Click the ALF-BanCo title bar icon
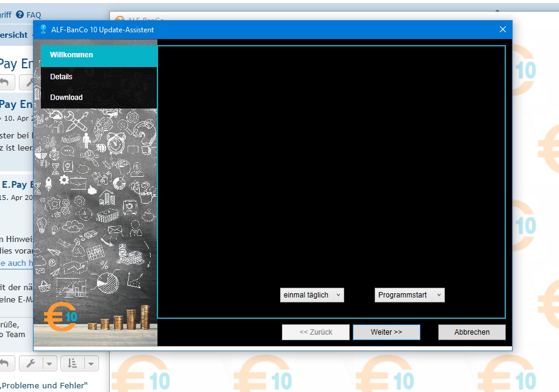 (43, 29)
